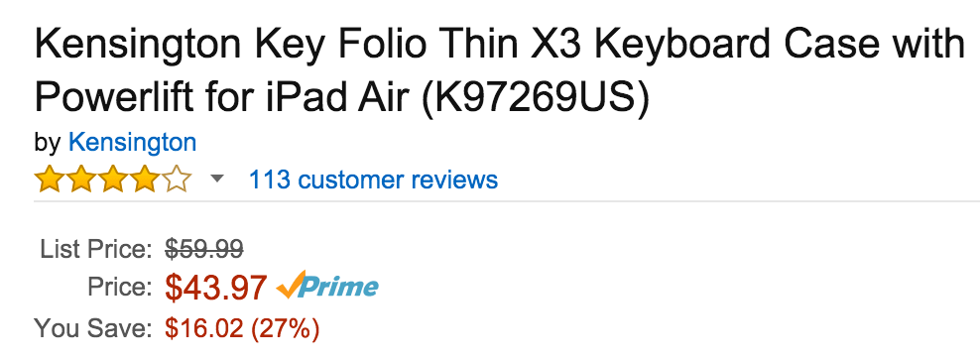The height and width of the screenshot is (361, 980).
Task: Click the "You Save:" label
Action: click(94, 328)
